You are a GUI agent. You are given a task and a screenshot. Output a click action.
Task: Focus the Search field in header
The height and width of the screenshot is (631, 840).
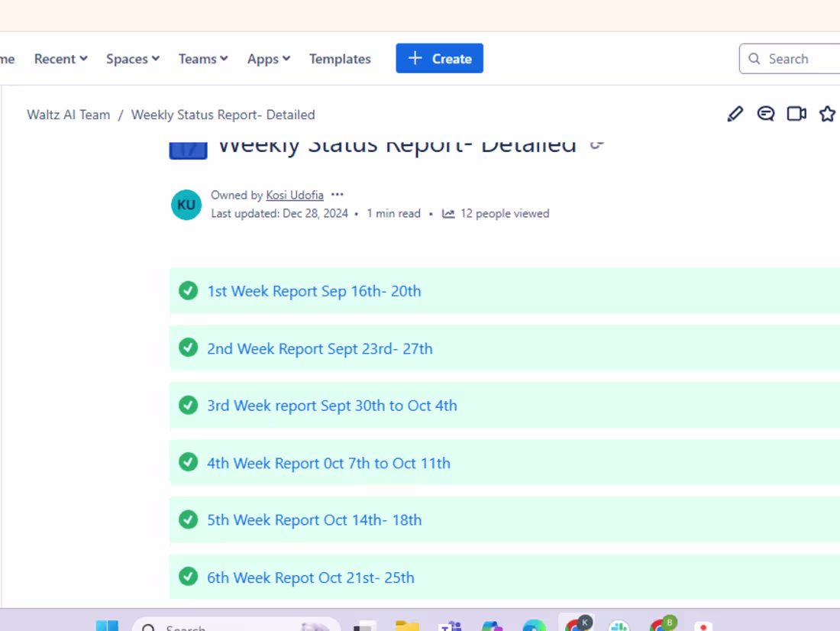789,58
